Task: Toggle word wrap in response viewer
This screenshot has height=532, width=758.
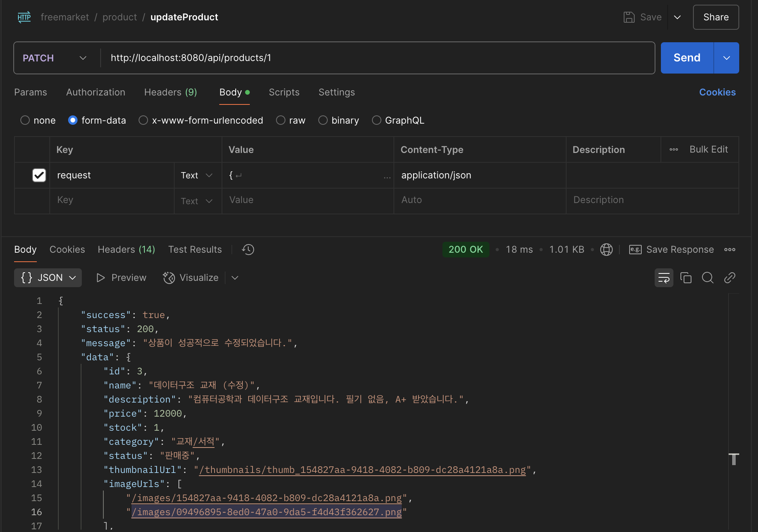Action: (x=664, y=278)
